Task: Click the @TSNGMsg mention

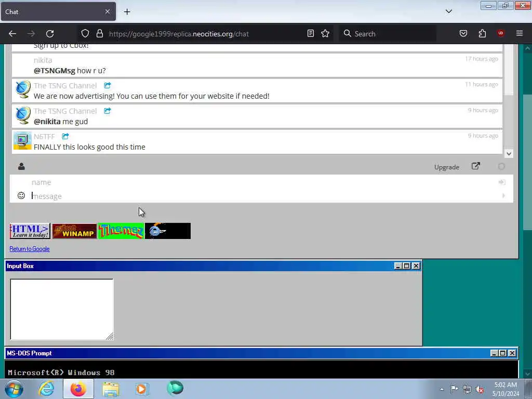Action: [54, 71]
